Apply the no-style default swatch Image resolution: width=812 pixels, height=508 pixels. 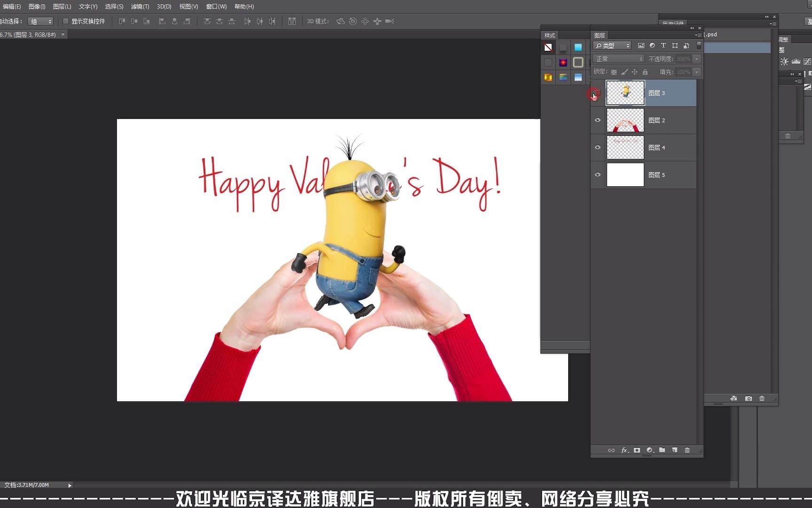(x=548, y=47)
